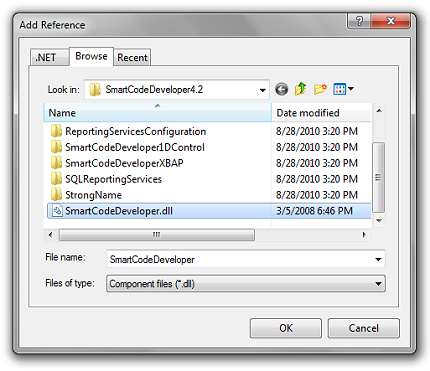Viewport: 430px width, 371px height.
Task: Open the Files of type combo box
Action: [246, 284]
